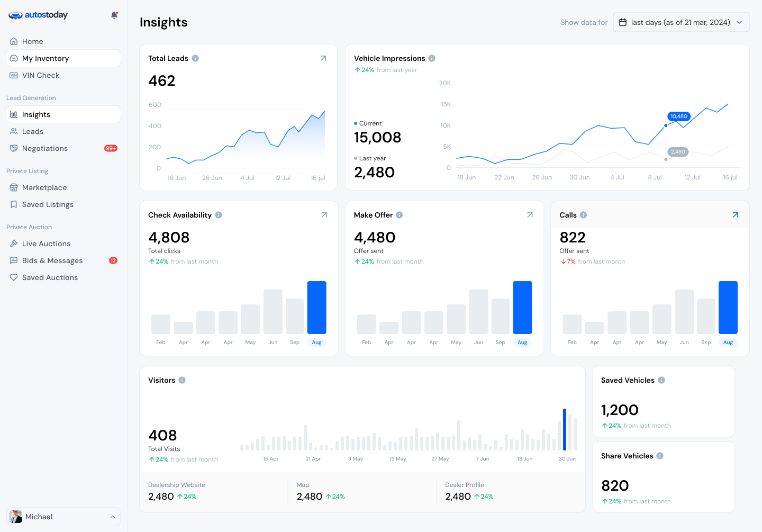Open My Inventory

[x=63, y=58]
